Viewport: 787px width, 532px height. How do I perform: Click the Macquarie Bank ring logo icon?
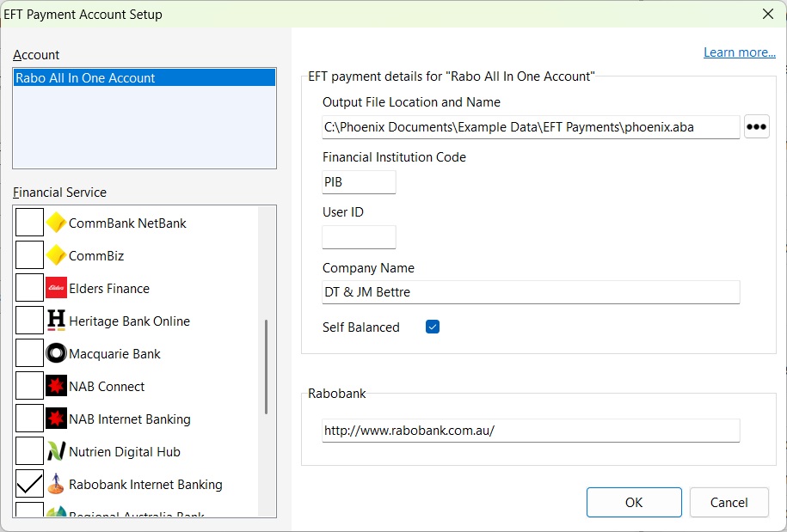coord(56,354)
